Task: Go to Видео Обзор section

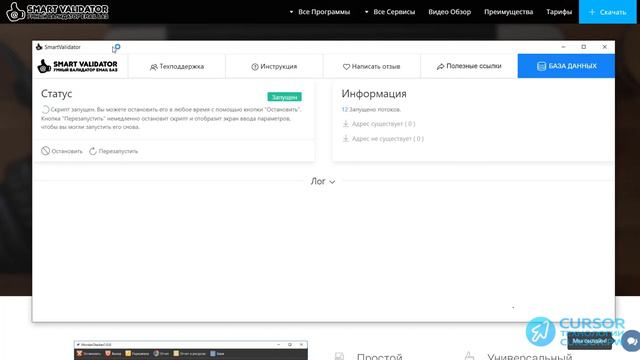Action: click(x=449, y=12)
